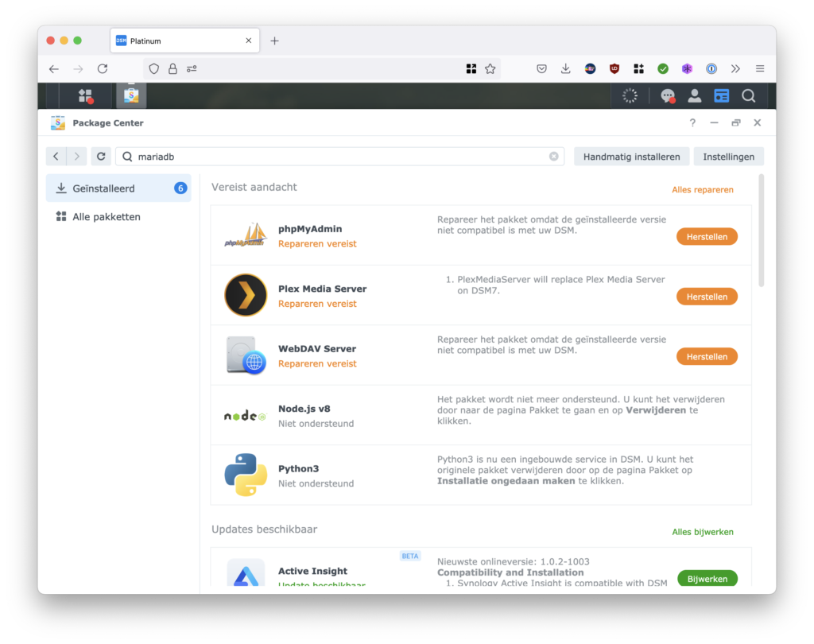The height and width of the screenshot is (644, 814).
Task: Select Geïnstalleerd in sidebar
Action: pyautogui.click(x=118, y=188)
